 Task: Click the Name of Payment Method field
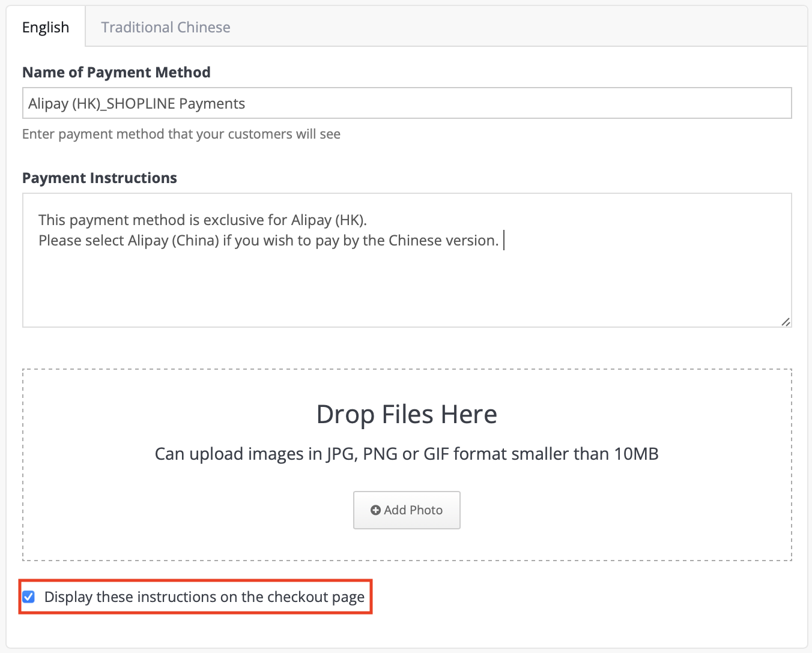[x=407, y=103]
